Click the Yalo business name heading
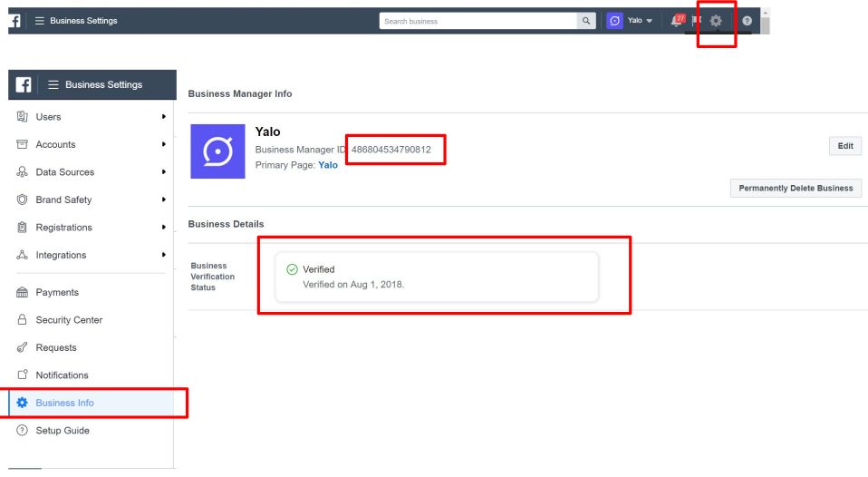 click(x=267, y=131)
